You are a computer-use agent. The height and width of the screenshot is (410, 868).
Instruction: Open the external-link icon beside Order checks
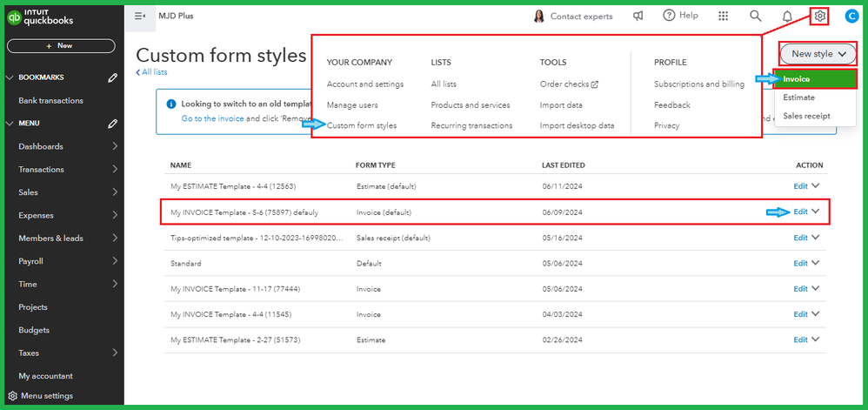[595, 84]
